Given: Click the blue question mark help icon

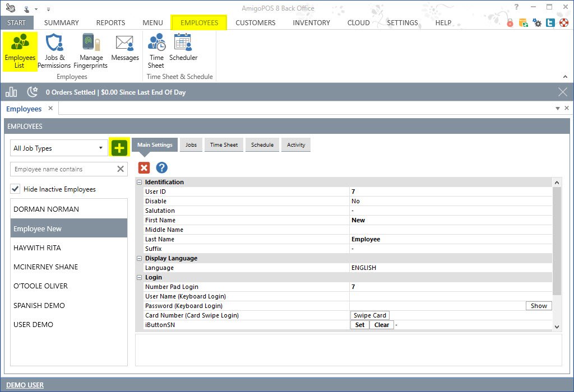Looking at the screenshot, I should 162,167.
